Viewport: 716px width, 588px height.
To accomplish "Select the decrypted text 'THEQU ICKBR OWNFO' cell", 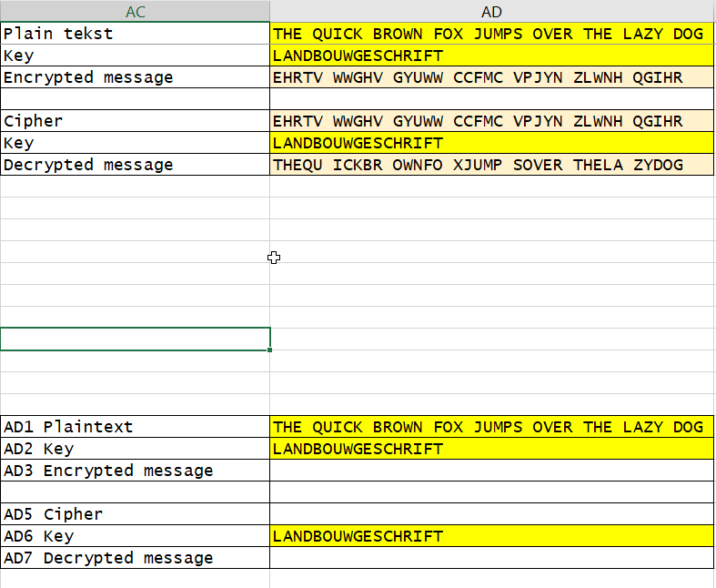I will [x=492, y=165].
